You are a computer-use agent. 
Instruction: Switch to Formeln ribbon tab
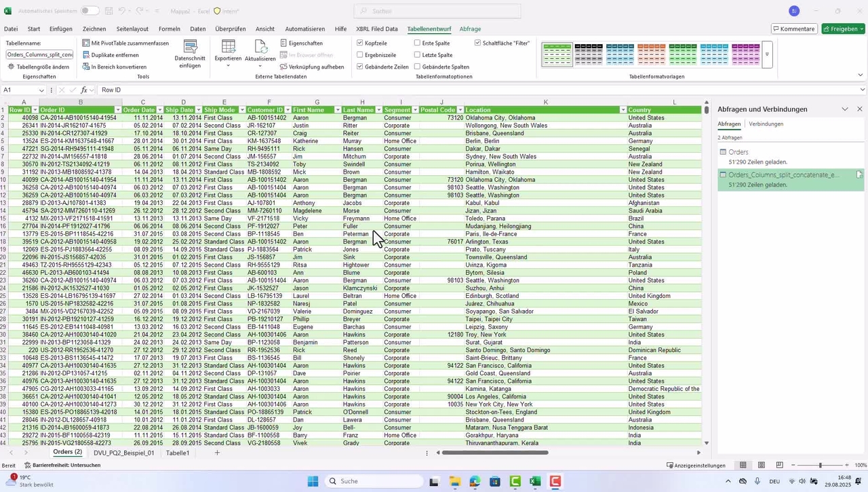coord(170,29)
